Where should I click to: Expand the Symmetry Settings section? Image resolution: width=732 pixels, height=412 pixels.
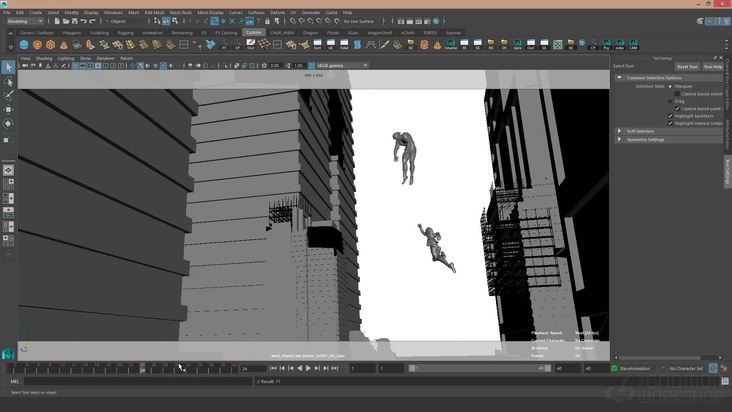click(x=644, y=139)
